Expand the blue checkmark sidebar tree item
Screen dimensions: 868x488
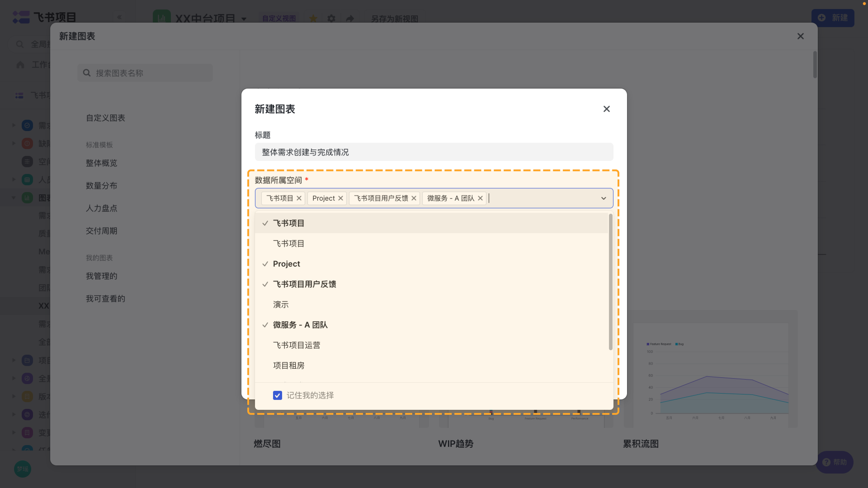point(14,125)
